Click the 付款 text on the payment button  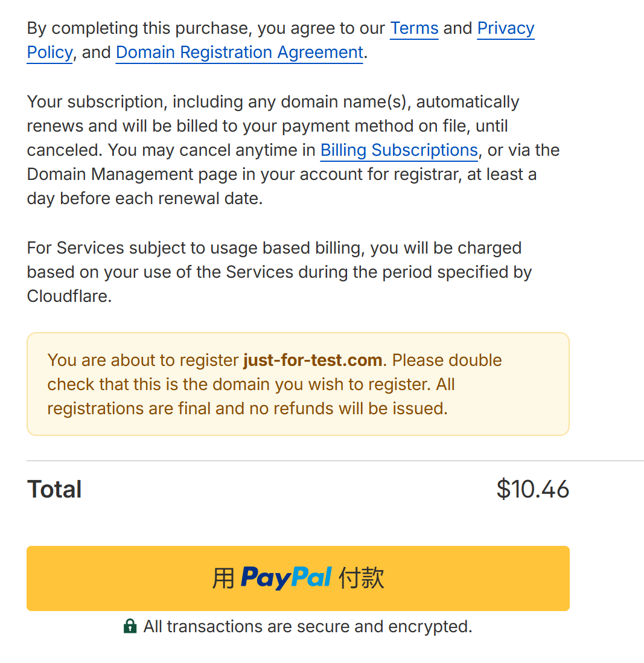coord(362,578)
